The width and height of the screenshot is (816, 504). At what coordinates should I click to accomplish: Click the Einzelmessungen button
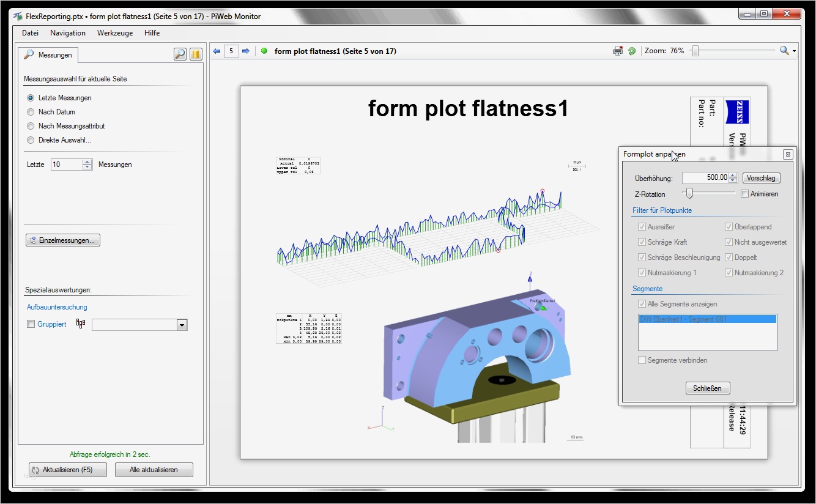coord(63,240)
